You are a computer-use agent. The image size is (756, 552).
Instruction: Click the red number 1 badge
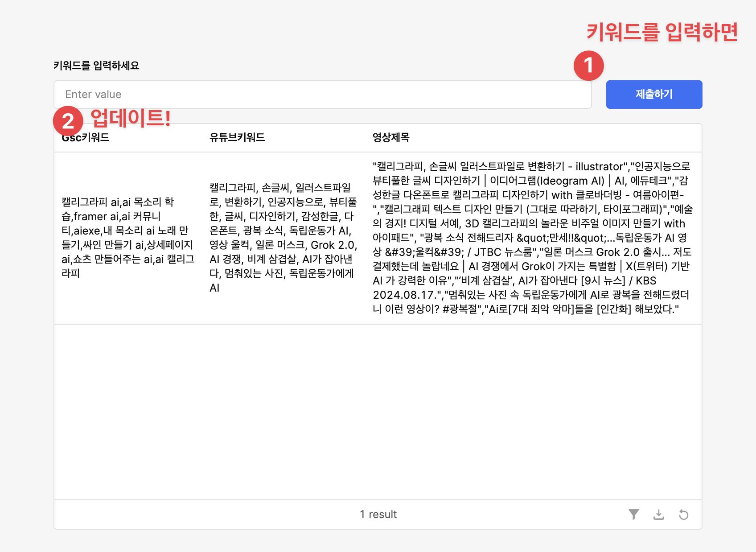click(588, 66)
